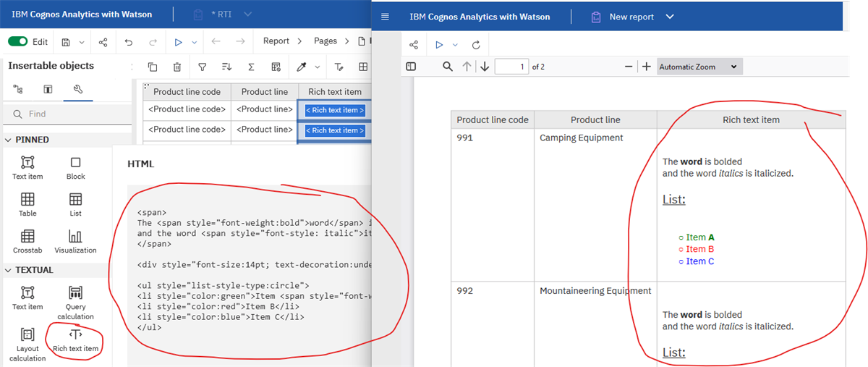The image size is (868, 367).
Task: Open the Filters funnel icon
Action: click(203, 67)
